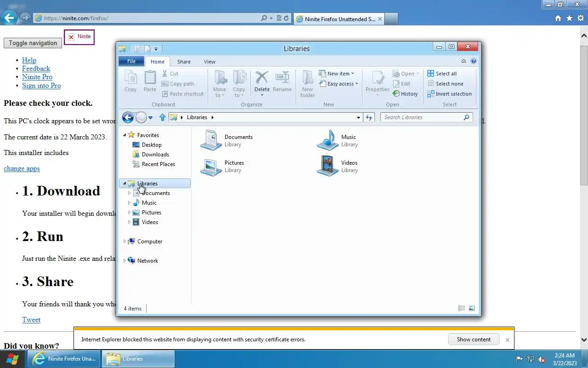
Task: Choose Copy path in the Clipboard group
Action: pos(178,84)
